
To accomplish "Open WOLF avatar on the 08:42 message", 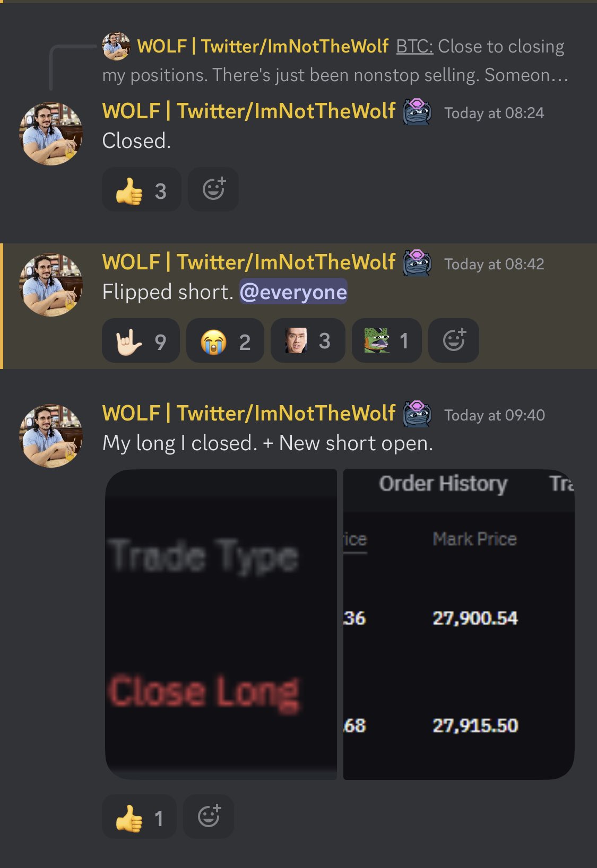I will click(51, 284).
